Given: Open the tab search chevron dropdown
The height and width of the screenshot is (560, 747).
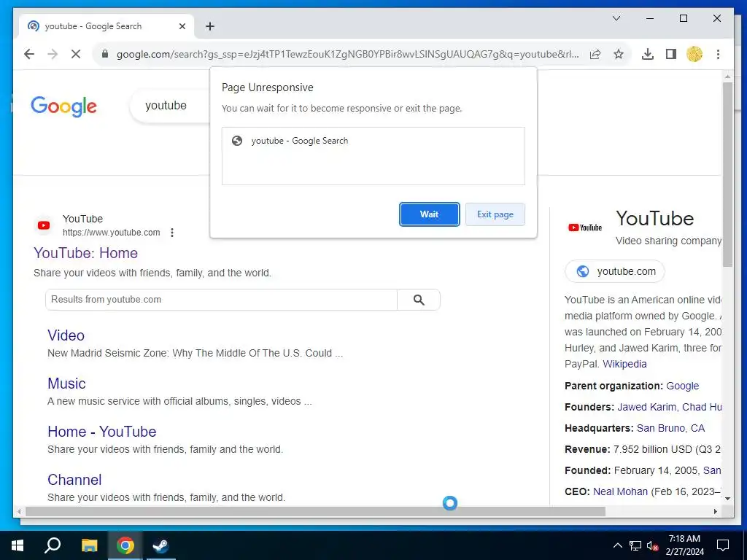Looking at the screenshot, I should pyautogui.click(x=616, y=18).
